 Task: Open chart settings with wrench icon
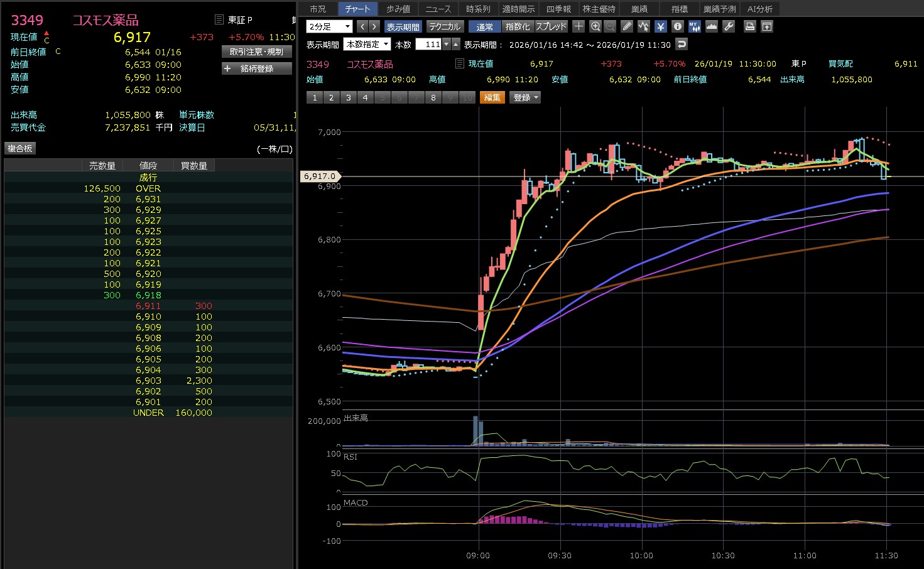[x=729, y=26]
